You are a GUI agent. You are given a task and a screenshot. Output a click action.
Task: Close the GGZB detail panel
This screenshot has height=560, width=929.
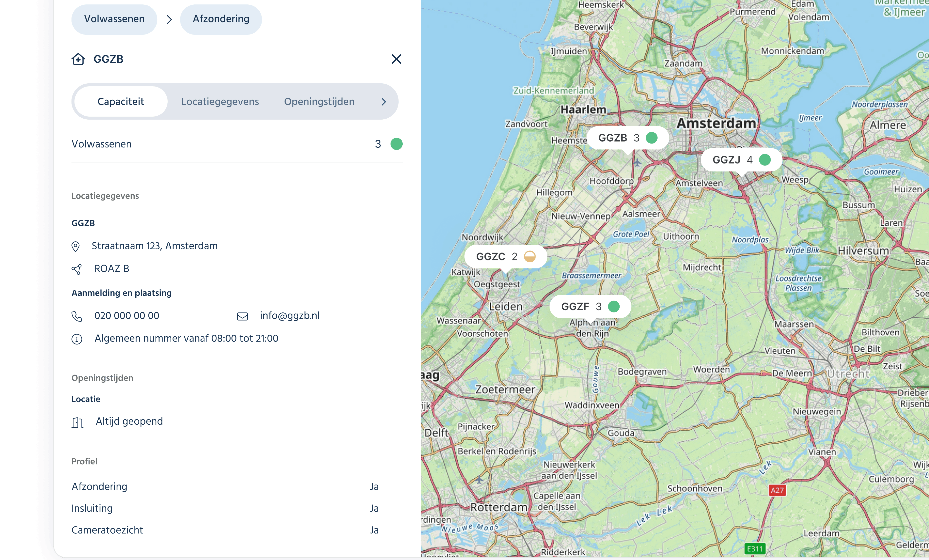[x=396, y=59]
